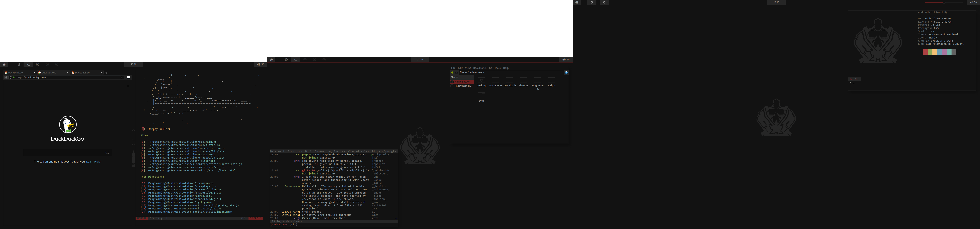Click the DuckDuckGo search magnifier icon

click(107, 153)
